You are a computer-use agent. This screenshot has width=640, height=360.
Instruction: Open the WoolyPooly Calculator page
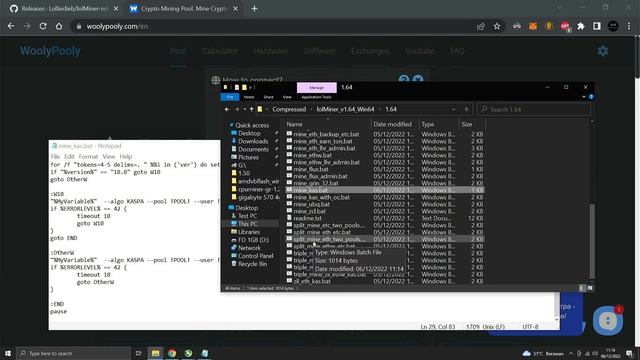[219, 51]
